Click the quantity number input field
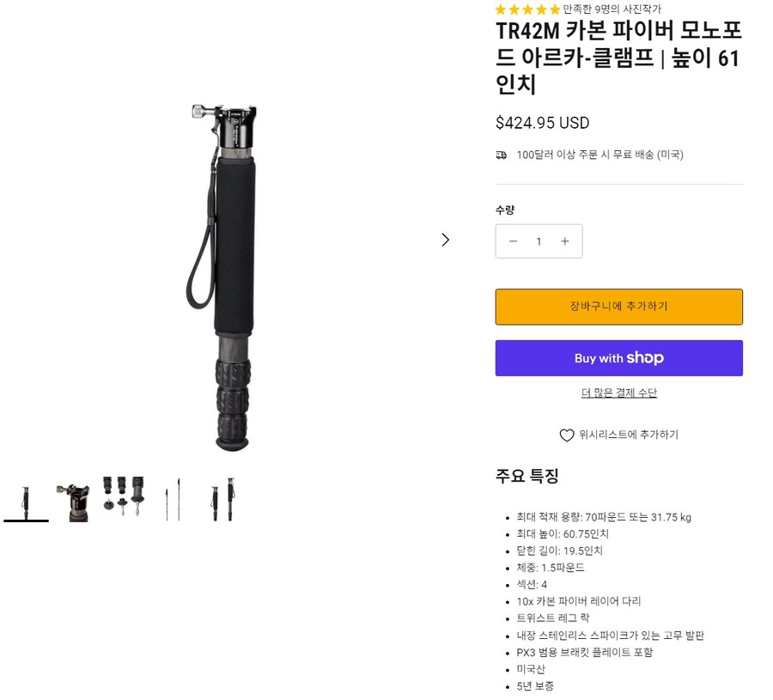 [539, 241]
